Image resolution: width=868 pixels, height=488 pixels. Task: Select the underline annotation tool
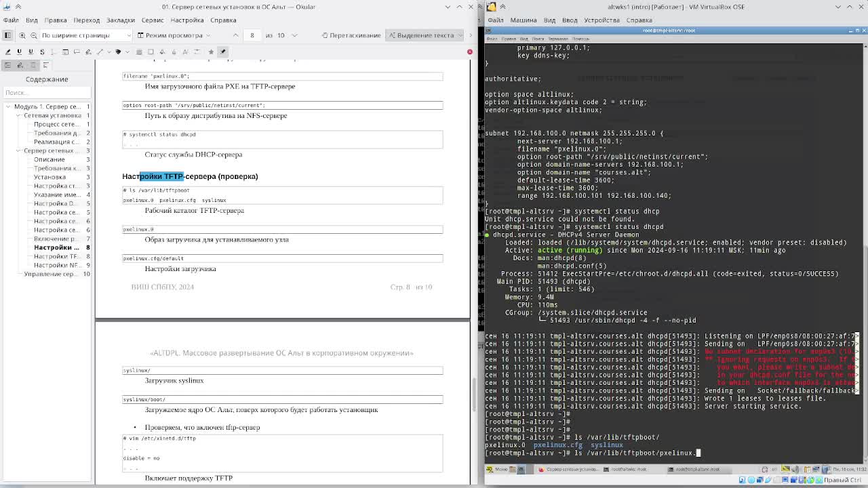20,52
